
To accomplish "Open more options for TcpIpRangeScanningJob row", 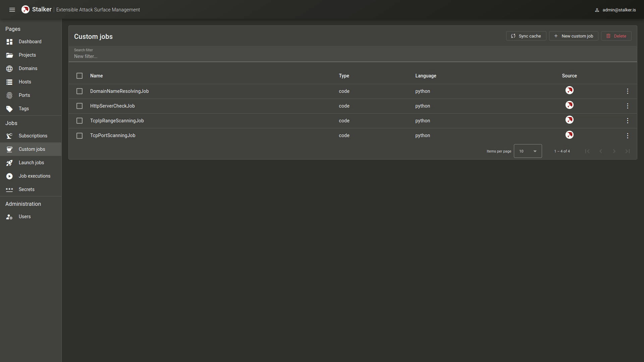I will coord(628,121).
